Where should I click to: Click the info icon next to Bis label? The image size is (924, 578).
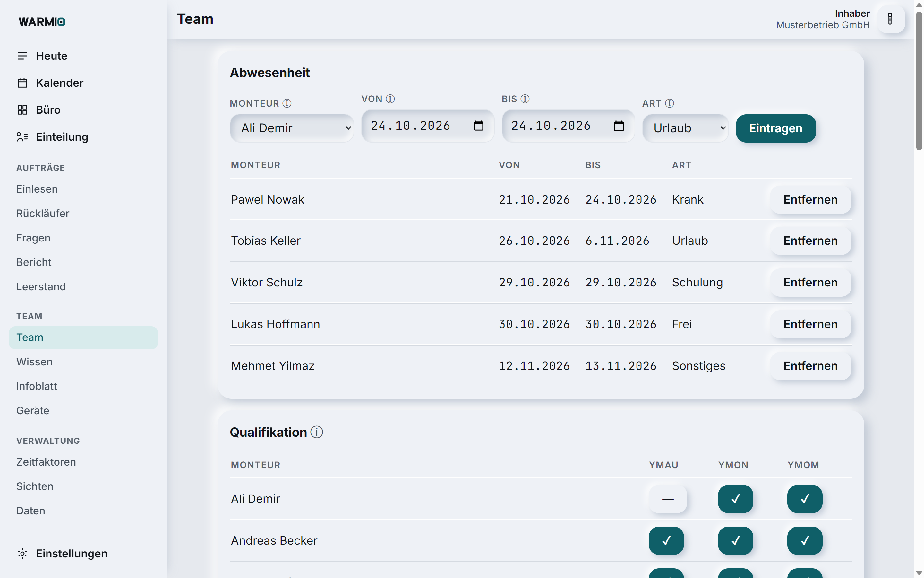pyautogui.click(x=525, y=99)
